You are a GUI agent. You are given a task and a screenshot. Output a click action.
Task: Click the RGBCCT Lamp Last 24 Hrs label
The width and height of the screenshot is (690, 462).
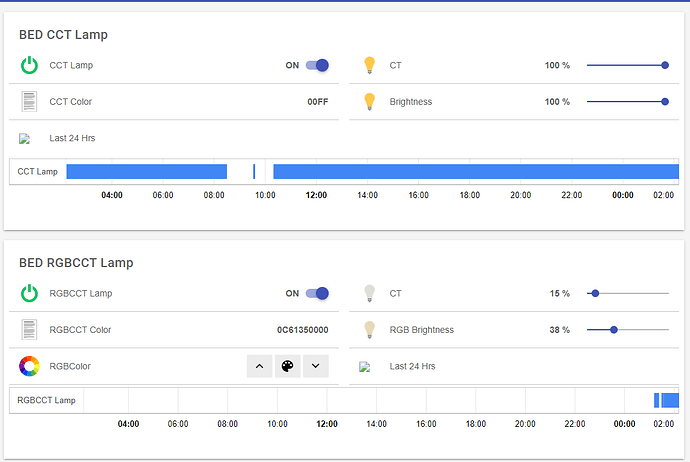pyautogui.click(x=412, y=366)
